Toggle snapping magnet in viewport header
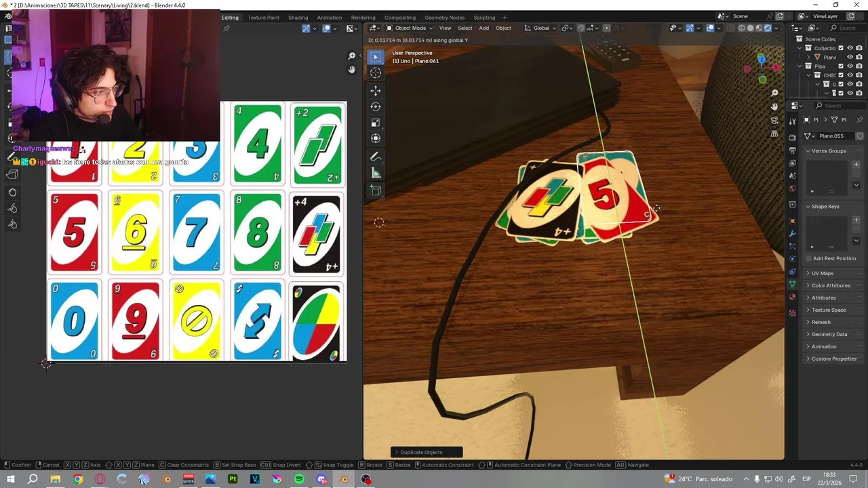Screen dimensions: 868x488 (x=580, y=28)
